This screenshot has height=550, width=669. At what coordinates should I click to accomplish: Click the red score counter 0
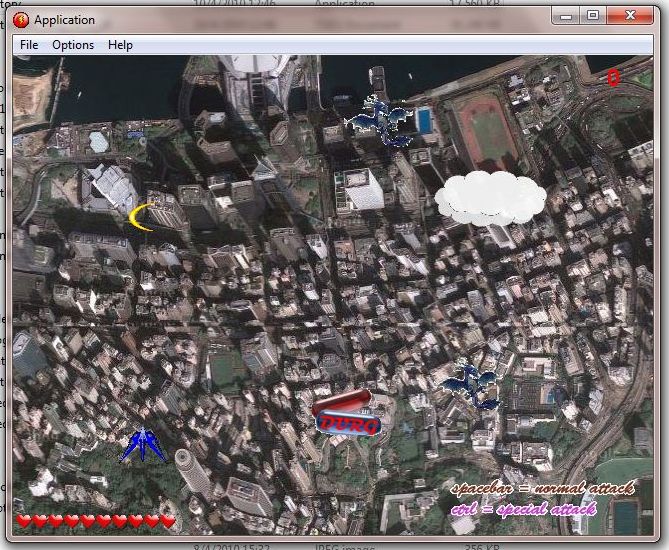coord(613,78)
